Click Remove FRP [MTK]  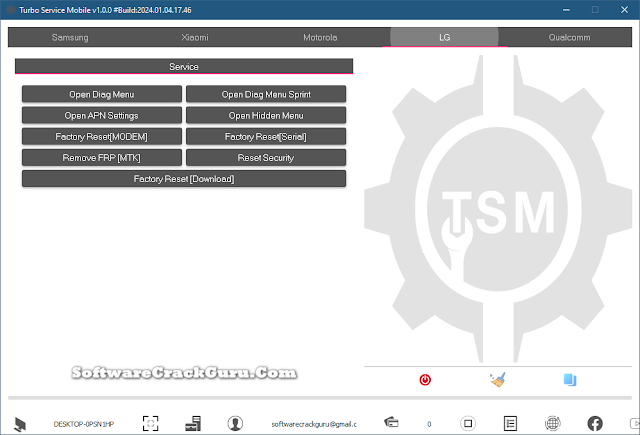coord(102,158)
